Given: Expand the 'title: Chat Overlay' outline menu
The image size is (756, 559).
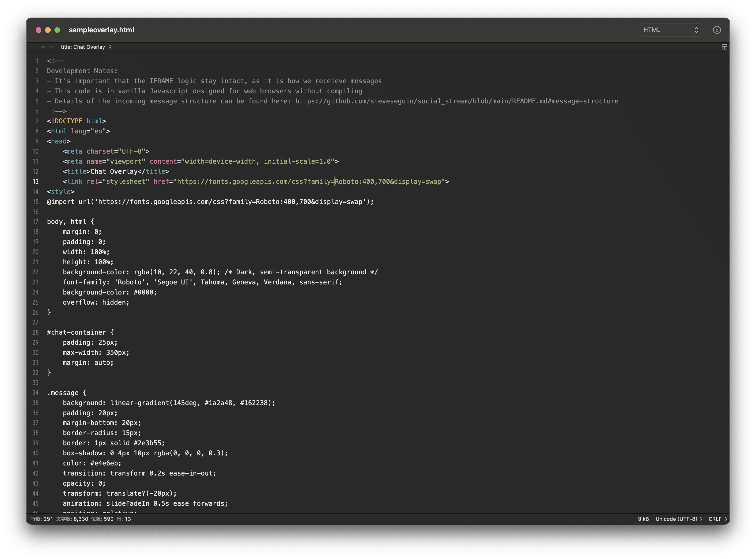Looking at the screenshot, I should click(86, 47).
